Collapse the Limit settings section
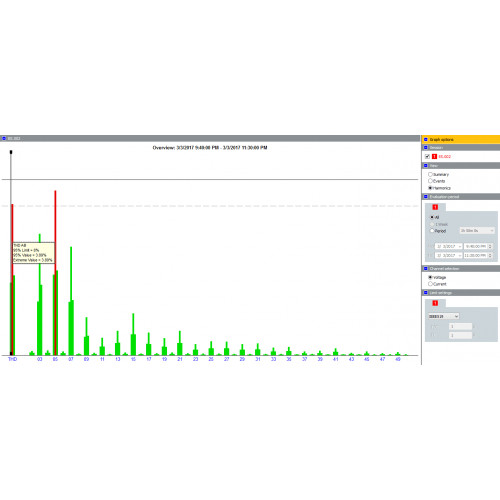 coord(426,293)
